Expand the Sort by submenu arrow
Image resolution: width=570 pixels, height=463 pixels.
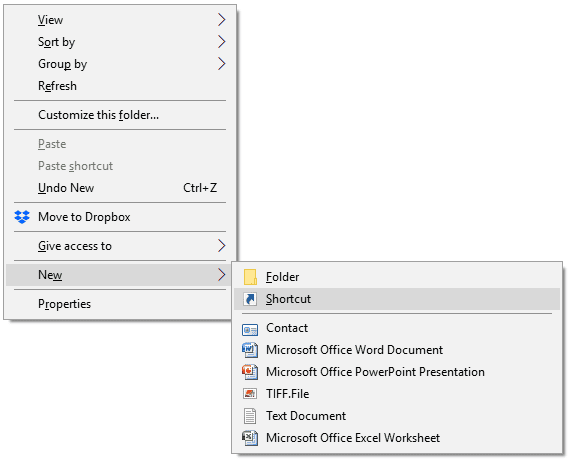tap(221, 42)
